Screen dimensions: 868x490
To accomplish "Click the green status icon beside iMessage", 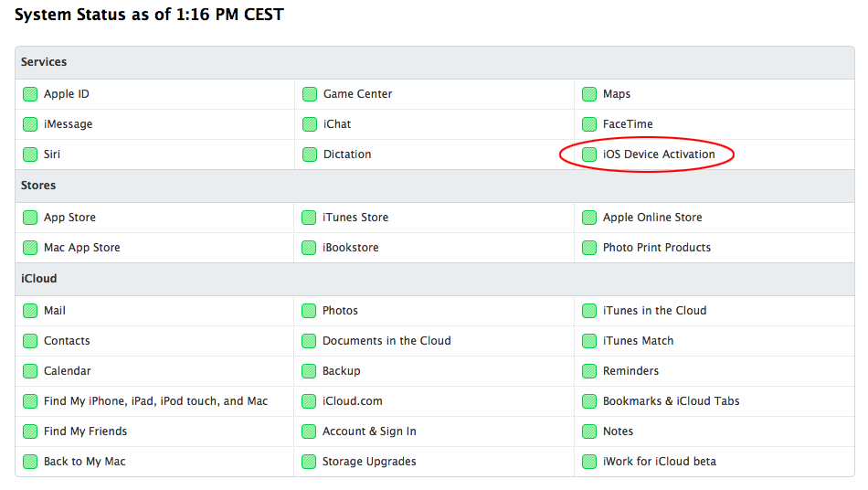I will [x=30, y=124].
